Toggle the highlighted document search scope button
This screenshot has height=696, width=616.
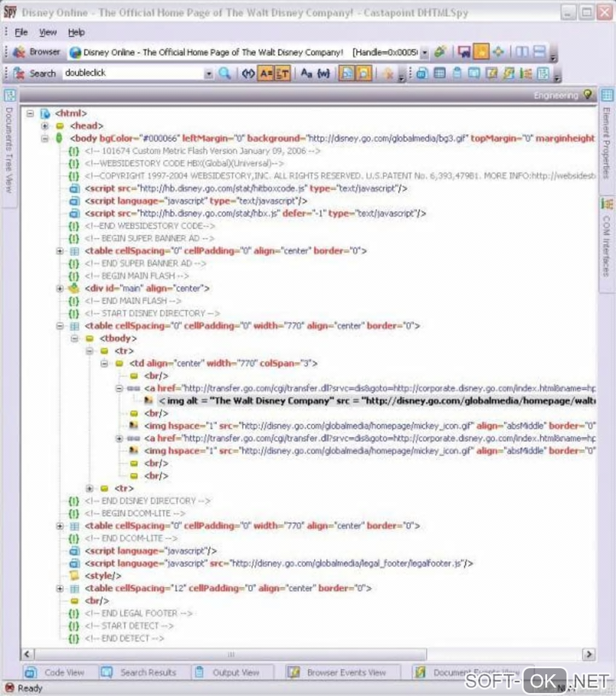tap(347, 73)
